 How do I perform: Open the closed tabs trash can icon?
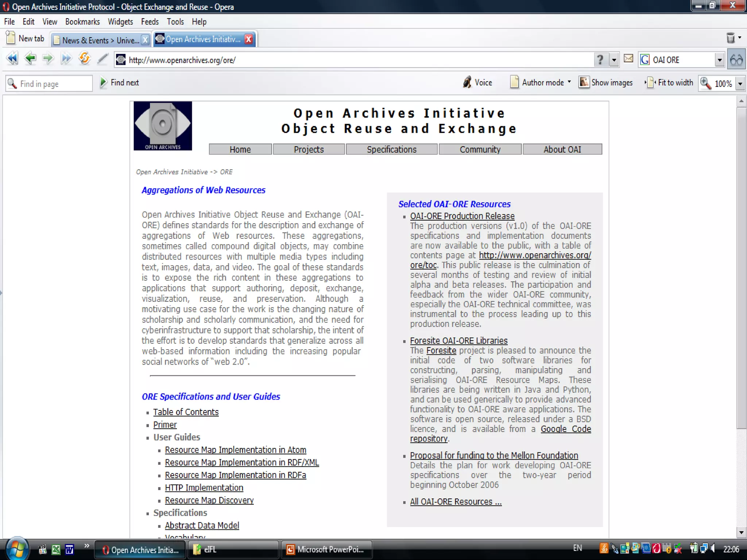731,38
